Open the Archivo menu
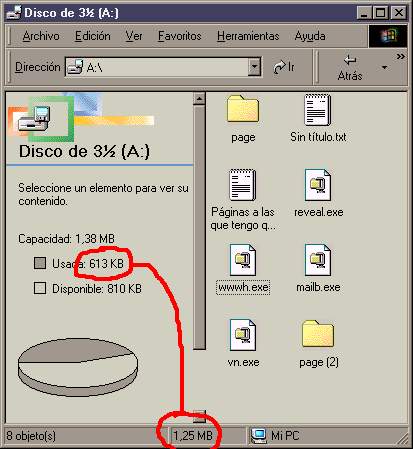 [41, 36]
